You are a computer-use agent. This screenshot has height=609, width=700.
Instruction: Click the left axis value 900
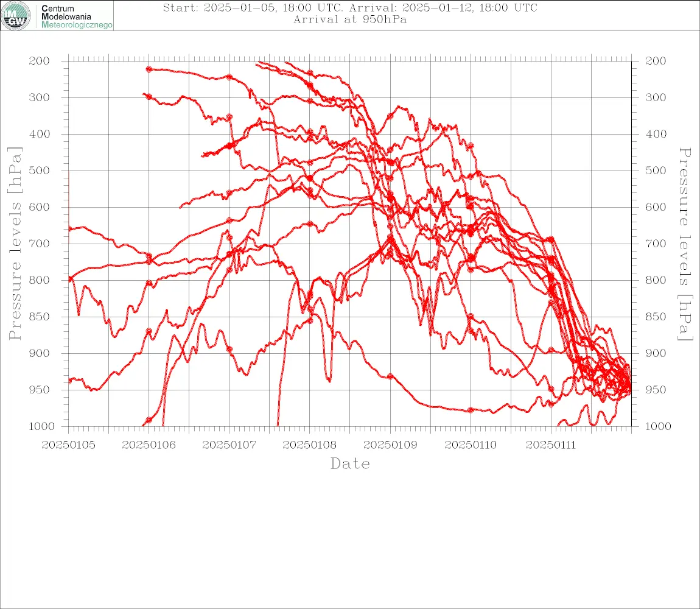(x=40, y=353)
